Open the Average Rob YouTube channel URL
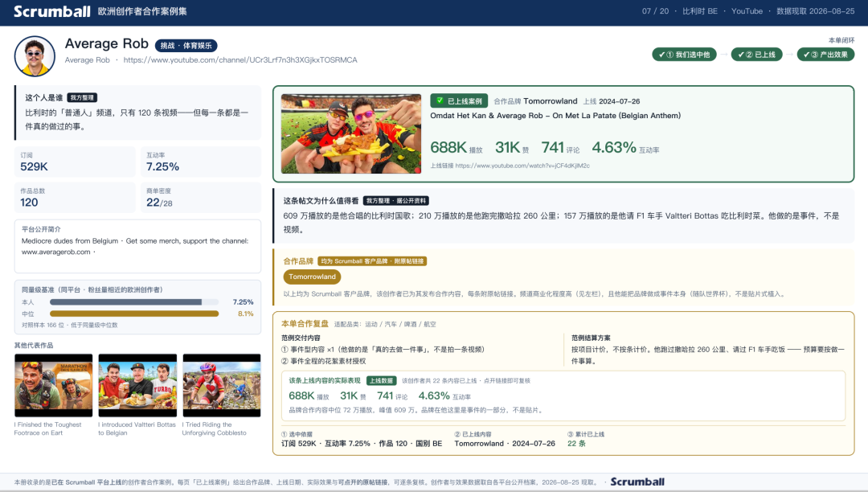Screen dimensions: 868x492 pos(240,59)
